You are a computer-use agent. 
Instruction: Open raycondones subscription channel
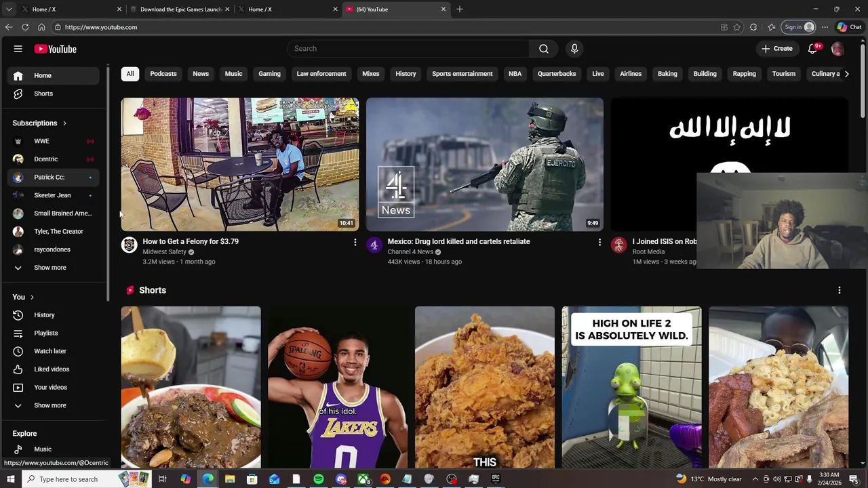(54, 249)
